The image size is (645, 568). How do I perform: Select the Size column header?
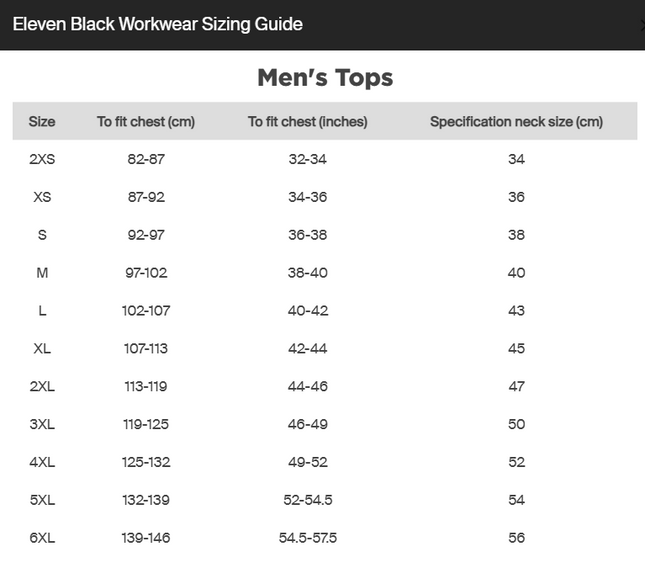point(42,122)
